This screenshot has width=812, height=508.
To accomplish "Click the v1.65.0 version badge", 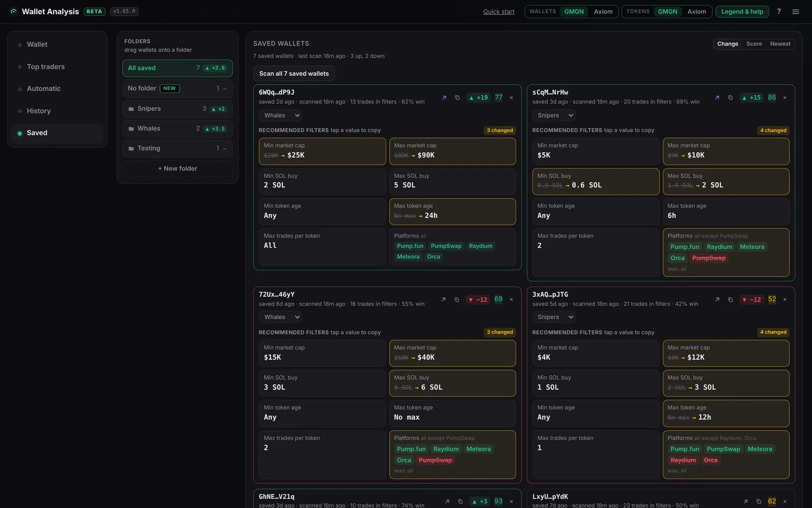I will coord(124,11).
